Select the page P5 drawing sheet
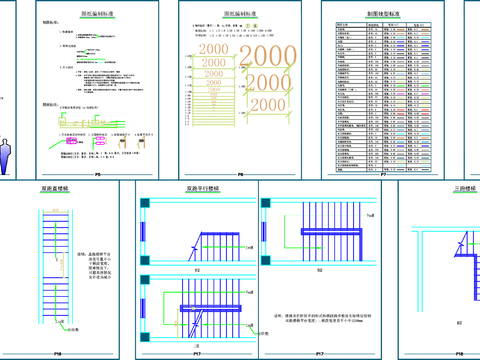 (x=97, y=90)
